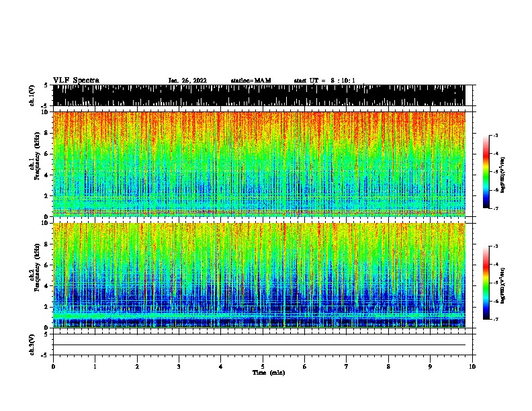Image resolution: width=532 pixels, height=411 pixels.
Task: Click the "7" tick label on Time axis
Action: [347, 366]
